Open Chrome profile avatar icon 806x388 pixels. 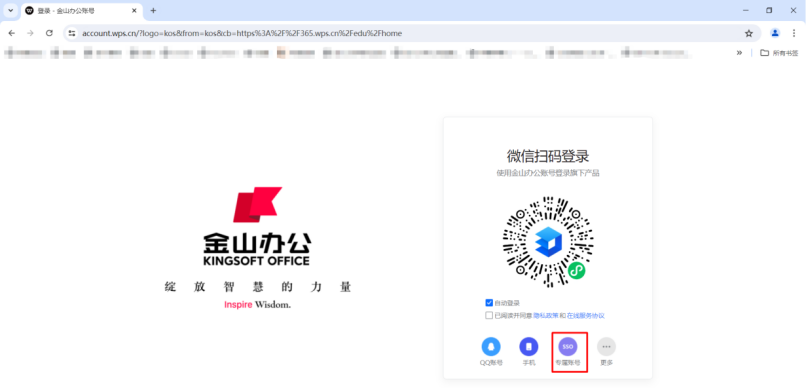click(x=775, y=33)
